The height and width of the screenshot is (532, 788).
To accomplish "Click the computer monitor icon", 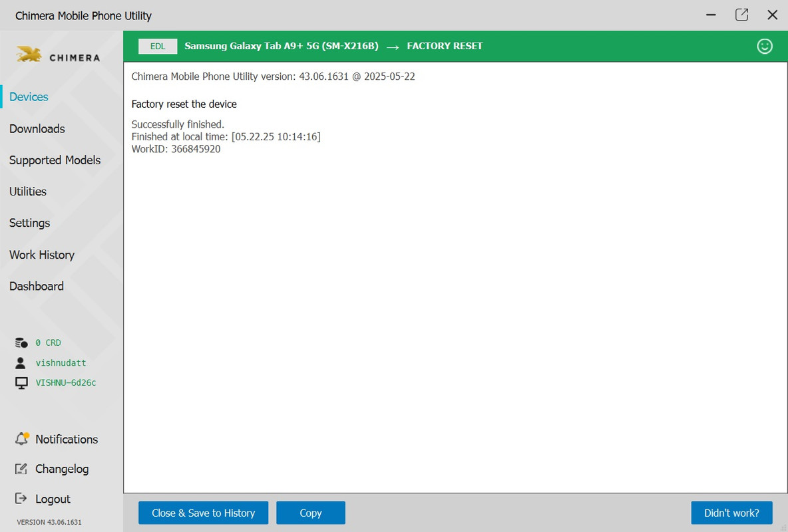I will pyautogui.click(x=21, y=383).
